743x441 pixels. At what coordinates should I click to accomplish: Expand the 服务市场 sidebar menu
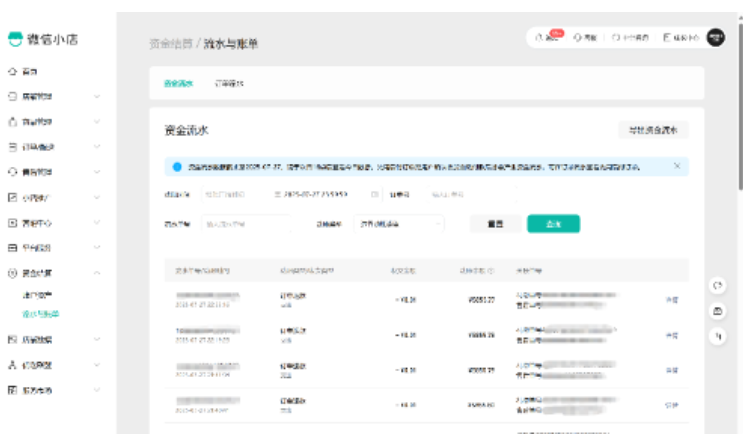click(97, 389)
